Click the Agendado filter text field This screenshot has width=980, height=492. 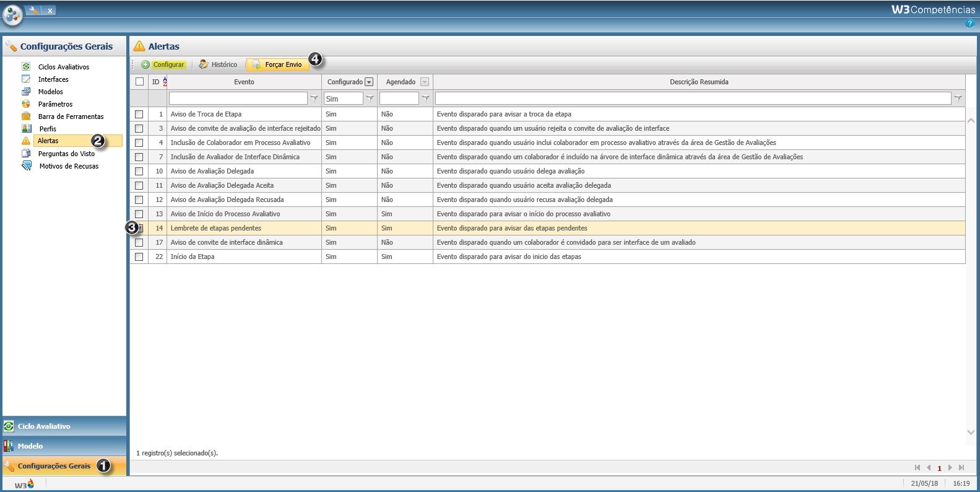[x=399, y=99]
